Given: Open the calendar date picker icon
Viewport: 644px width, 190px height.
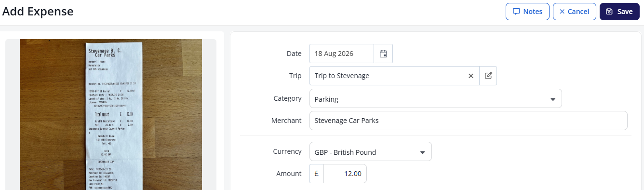Looking at the screenshot, I should point(383,54).
